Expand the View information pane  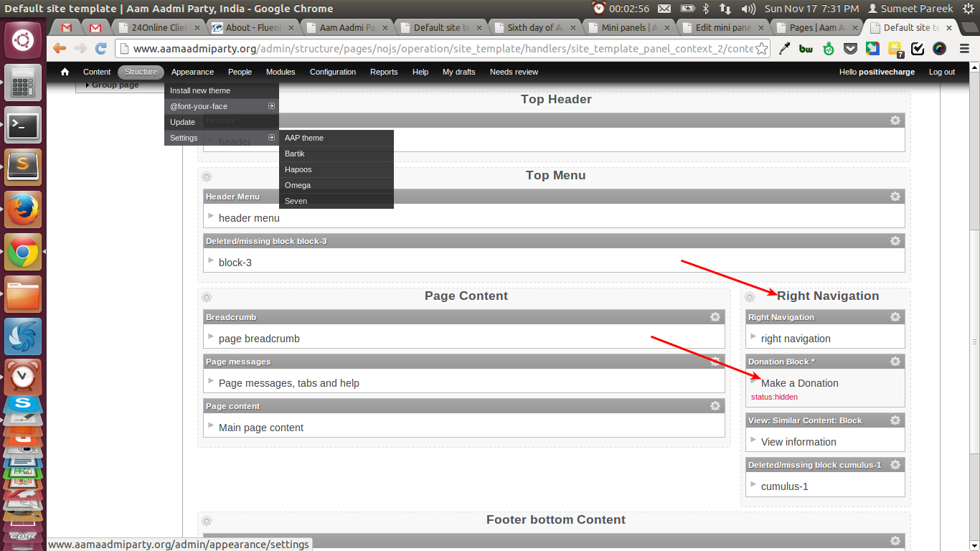(x=753, y=439)
